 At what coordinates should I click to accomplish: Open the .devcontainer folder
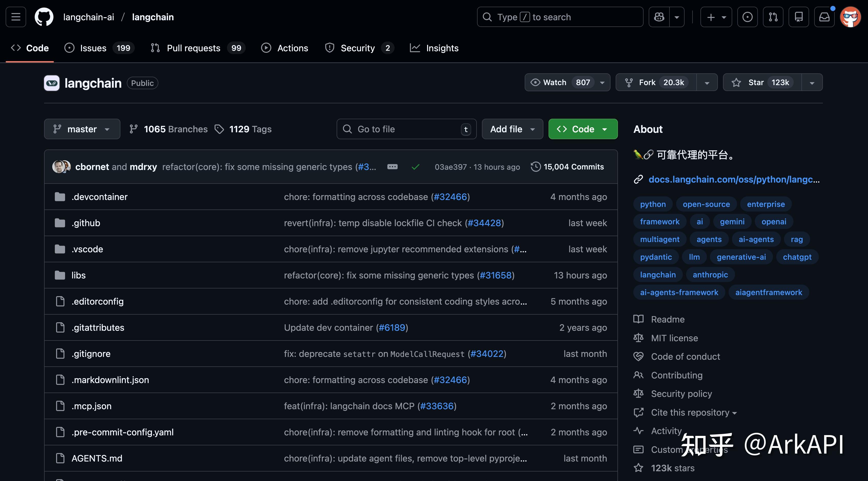(x=99, y=197)
